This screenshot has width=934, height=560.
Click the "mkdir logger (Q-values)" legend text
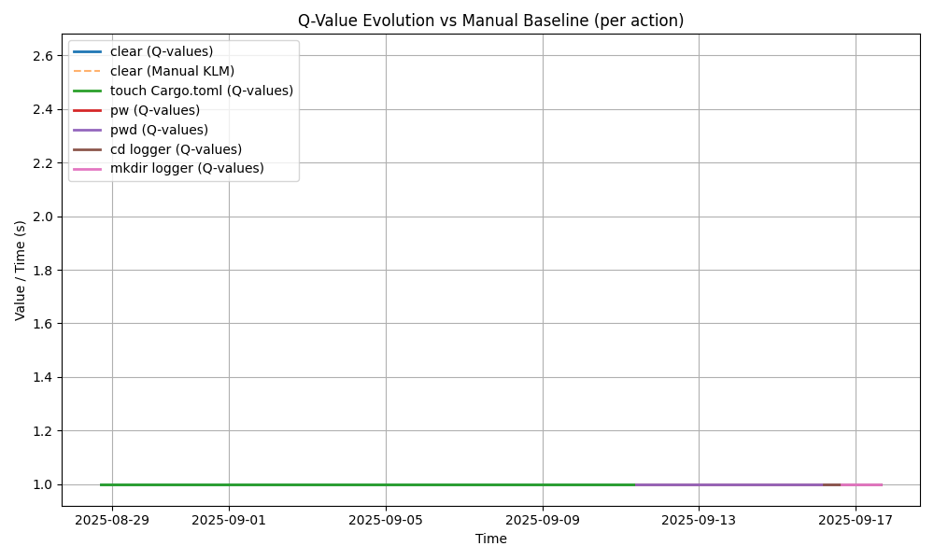[187, 169]
